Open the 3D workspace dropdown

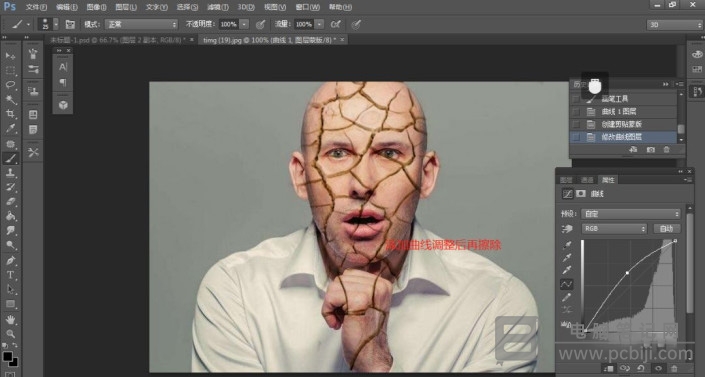675,25
